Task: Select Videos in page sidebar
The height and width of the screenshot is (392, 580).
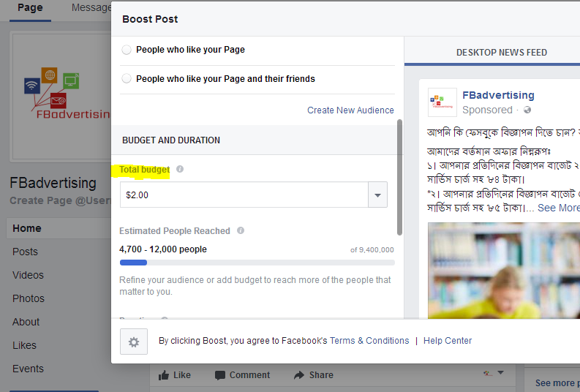Action: [28, 275]
